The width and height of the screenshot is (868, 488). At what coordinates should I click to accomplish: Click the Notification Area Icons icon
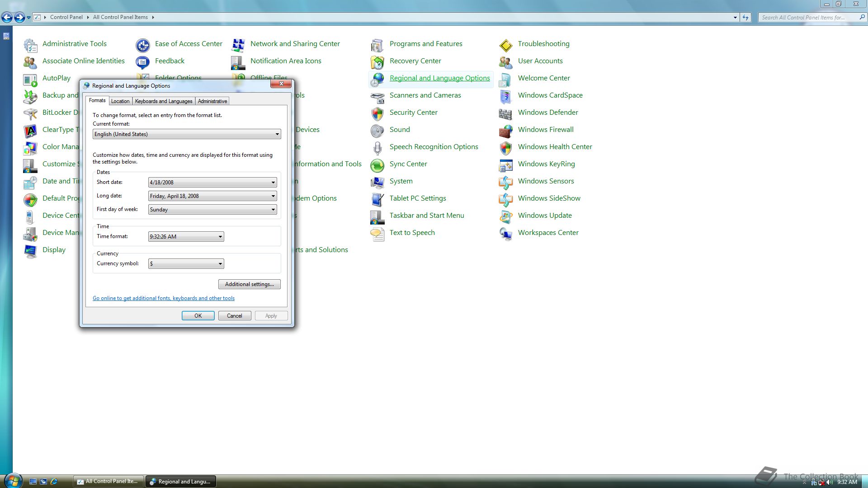click(238, 62)
